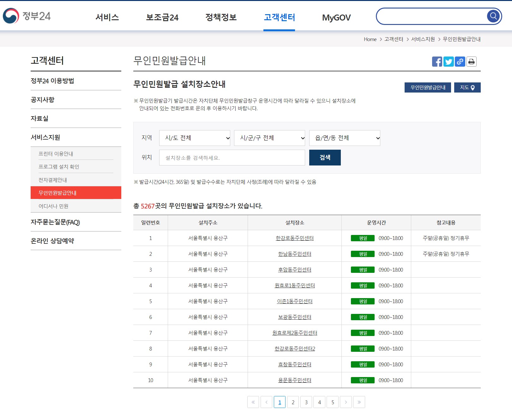
Task: Click 고객센터 in the breadcrumb trail
Action: coord(394,39)
